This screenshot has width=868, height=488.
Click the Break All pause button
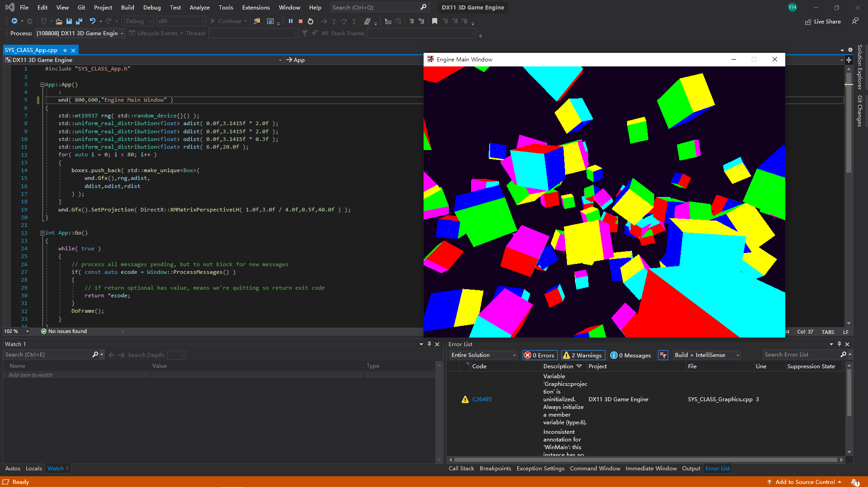pos(291,21)
